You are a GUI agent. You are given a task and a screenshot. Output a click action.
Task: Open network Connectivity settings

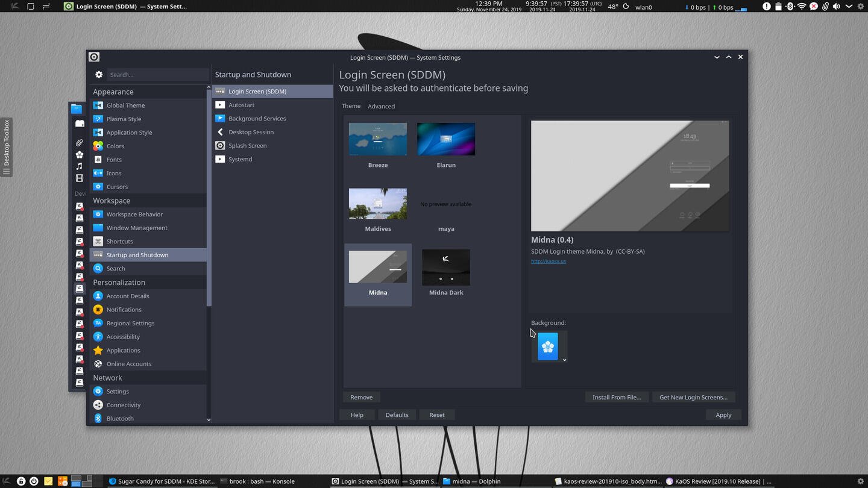pos(148,405)
